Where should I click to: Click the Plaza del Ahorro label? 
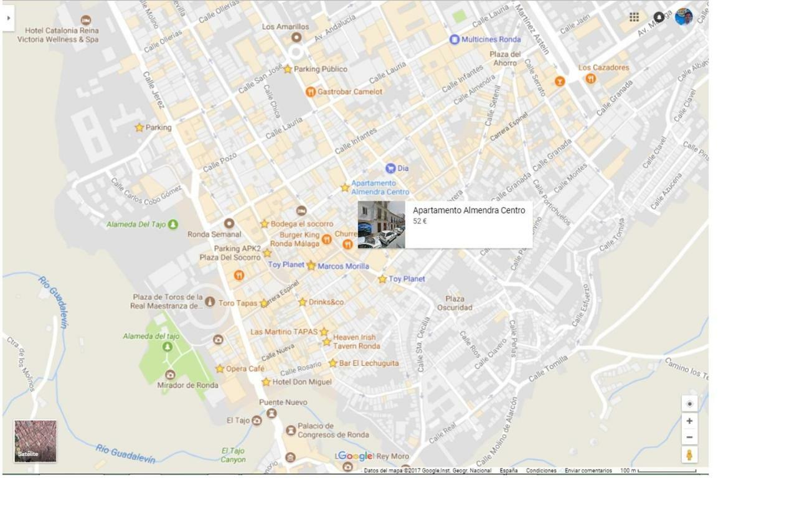coord(505,58)
